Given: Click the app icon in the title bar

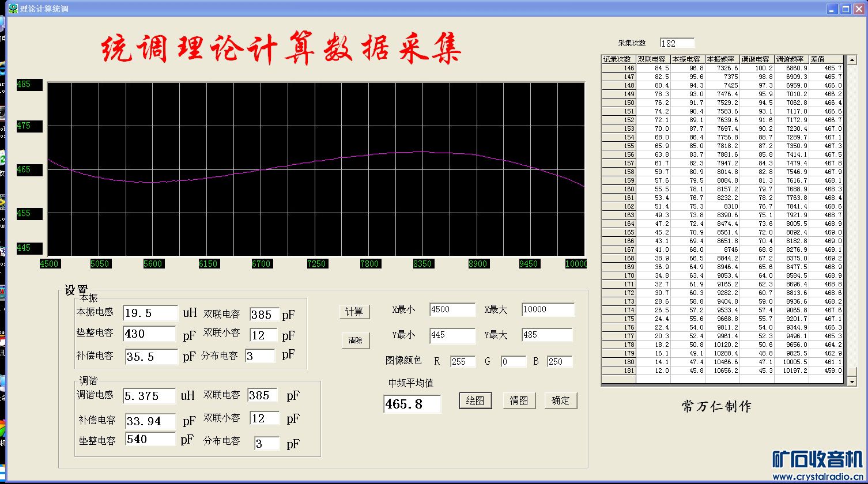Looking at the screenshot, I should click(x=13, y=9).
